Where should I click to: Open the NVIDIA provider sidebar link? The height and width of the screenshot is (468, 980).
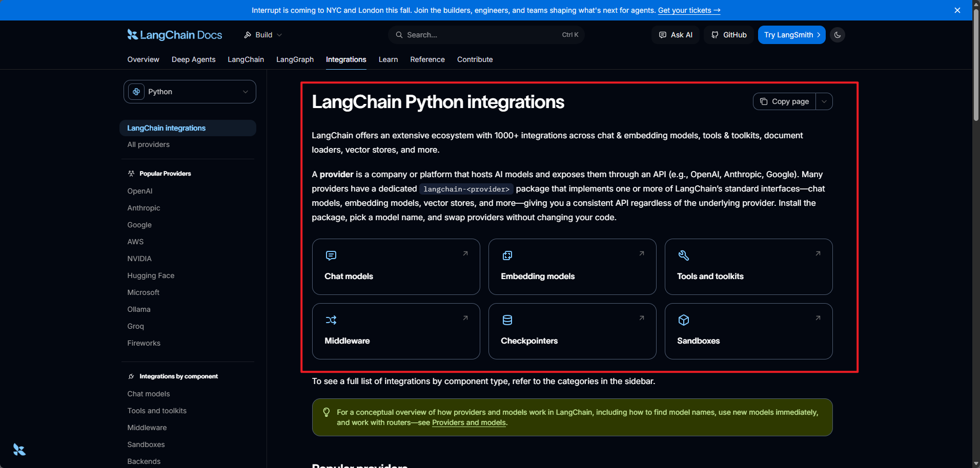(x=139, y=259)
